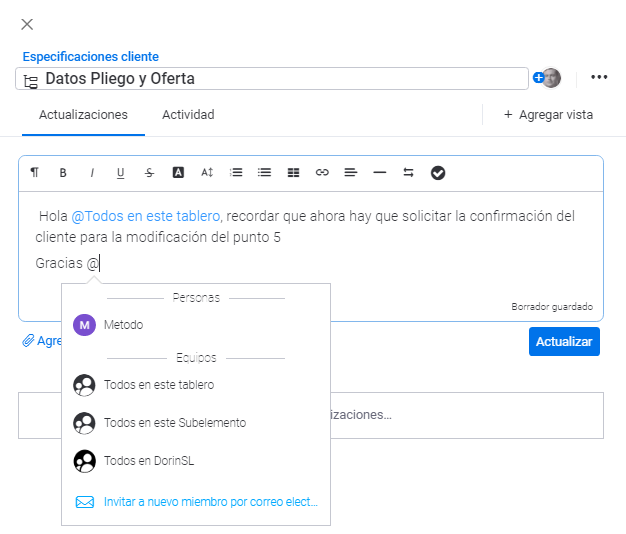Insert a bulleted list
Viewport: 626px width, 534px height.
pyautogui.click(x=264, y=173)
